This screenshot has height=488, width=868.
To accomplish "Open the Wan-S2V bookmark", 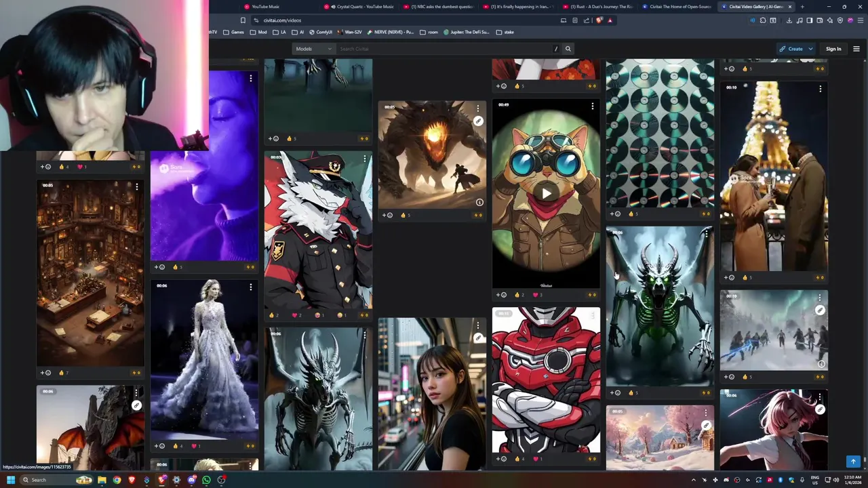I will pyautogui.click(x=350, y=32).
